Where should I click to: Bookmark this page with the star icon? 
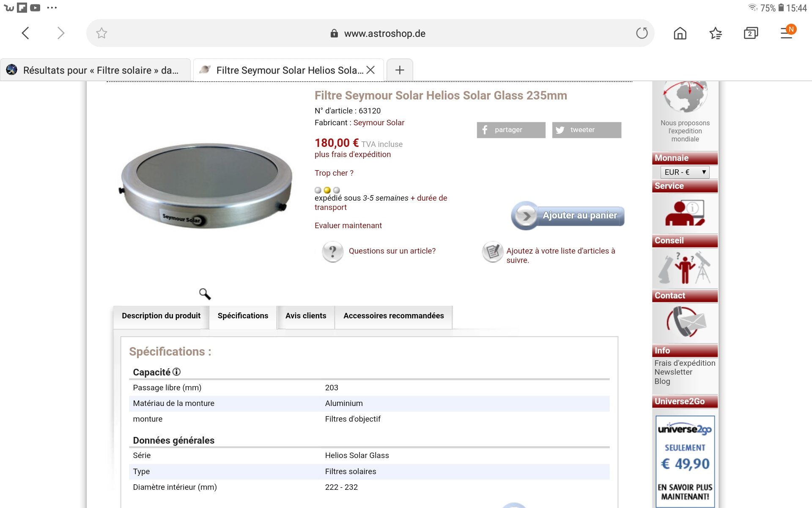click(x=101, y=33)
